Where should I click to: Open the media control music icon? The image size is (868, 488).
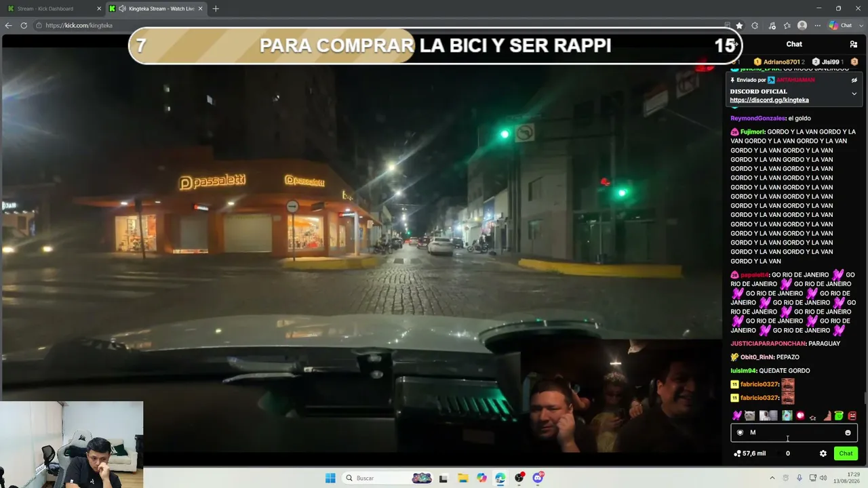pyautogui.click(x=772, y=26)
